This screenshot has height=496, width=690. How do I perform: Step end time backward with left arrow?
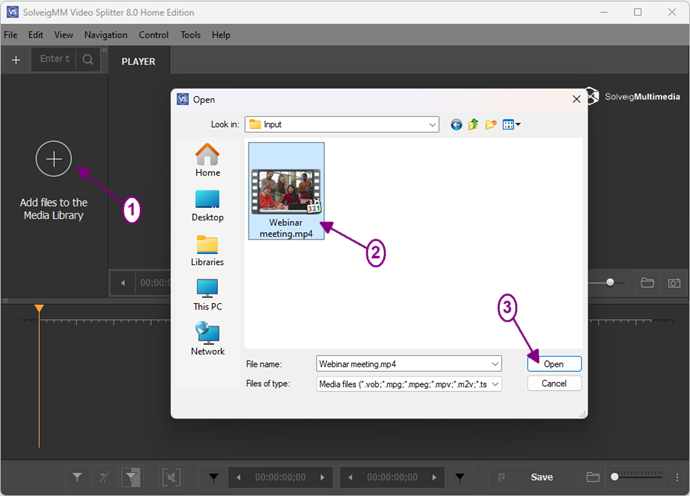pyautogui.click(x=350, y=477)
